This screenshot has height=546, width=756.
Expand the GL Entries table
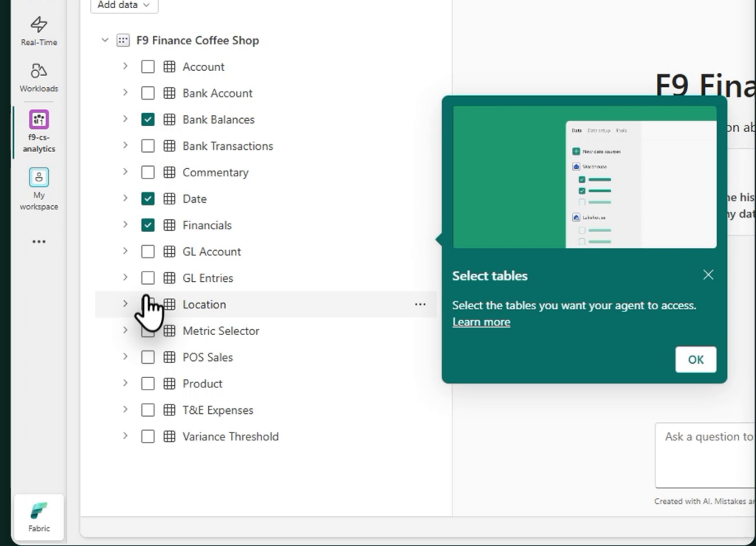tap(126, 277)
